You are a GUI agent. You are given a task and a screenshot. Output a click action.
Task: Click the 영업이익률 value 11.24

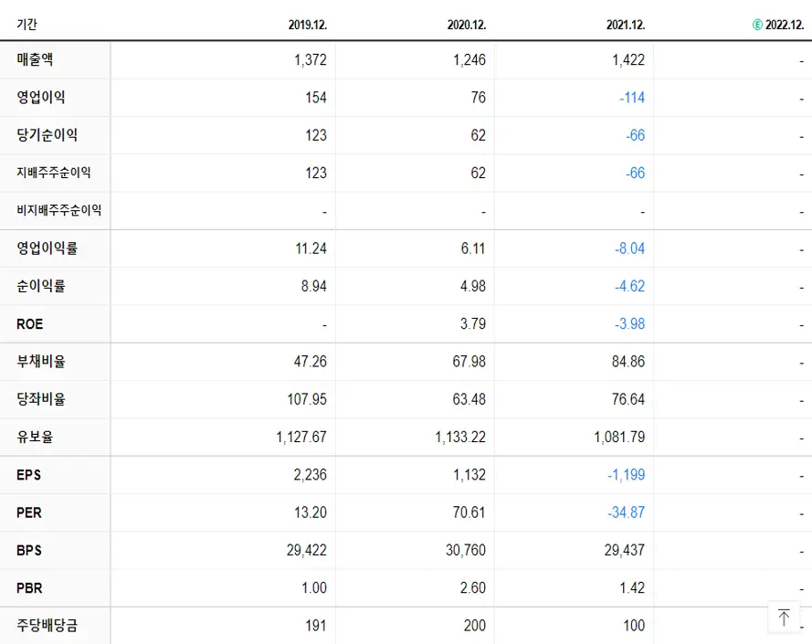pyautogui.click(x=311, y=248)
